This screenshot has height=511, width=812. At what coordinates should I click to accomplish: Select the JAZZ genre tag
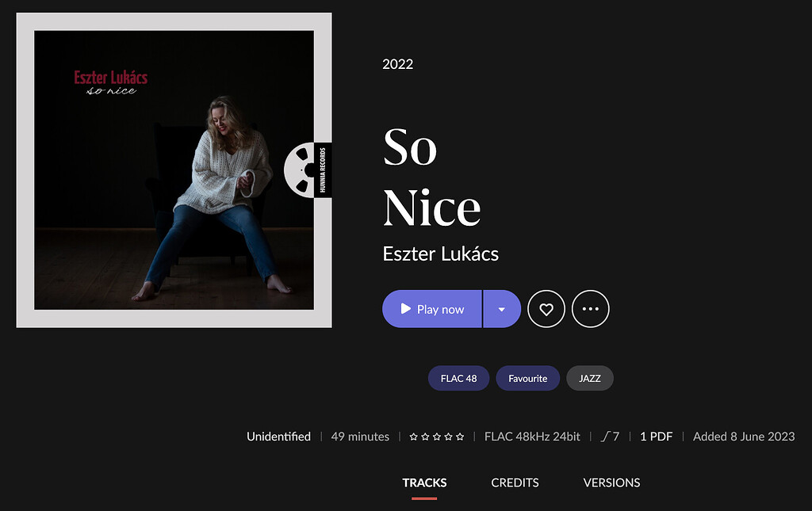click(x=589, y=378)
